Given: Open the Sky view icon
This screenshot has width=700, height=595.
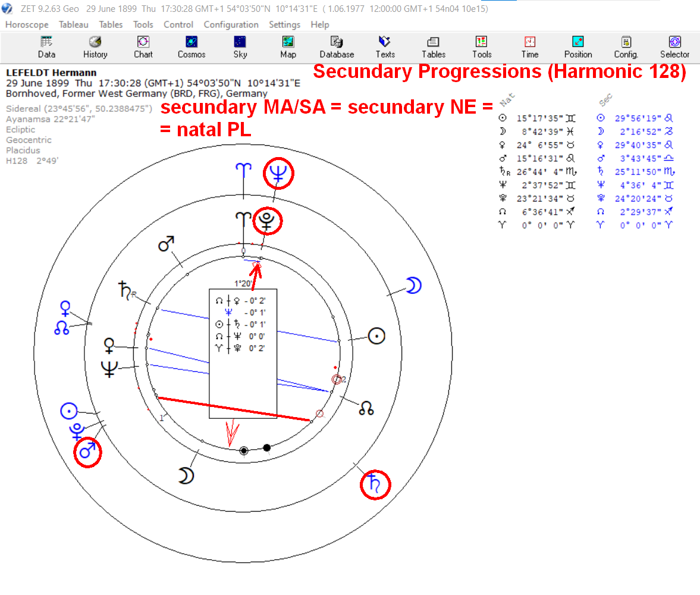Looking at the screenshot, I should coord(240,47).
